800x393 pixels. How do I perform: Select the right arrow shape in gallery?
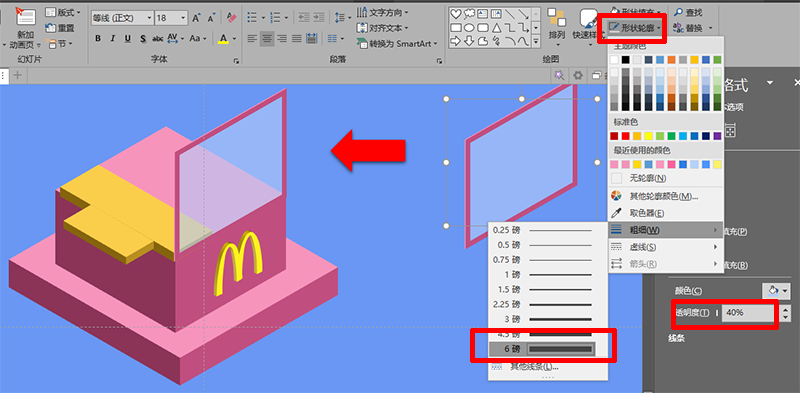(455, 41)
